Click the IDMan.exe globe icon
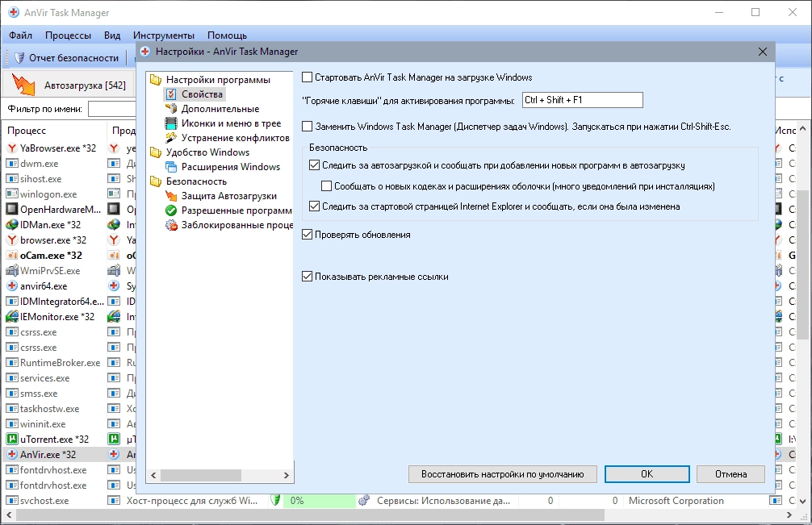This screenshot has height=525, width=812. [11, 224]
